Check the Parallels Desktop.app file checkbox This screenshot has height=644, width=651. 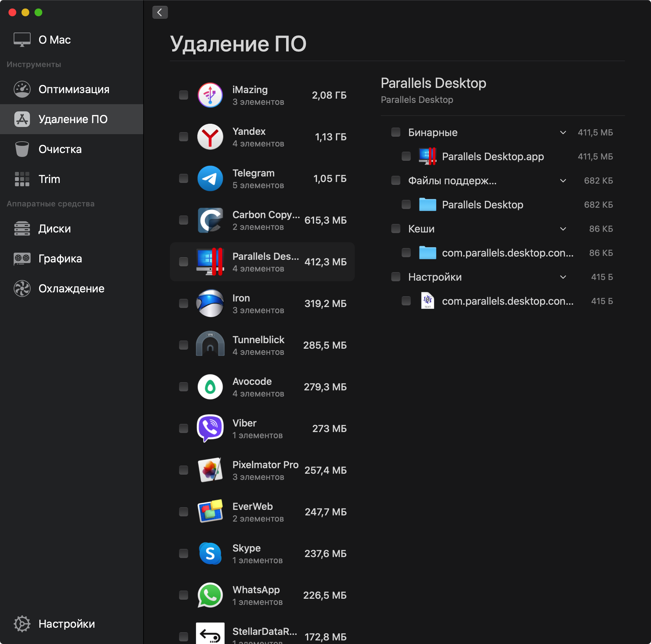pyautogui.click(x=406, y=156)
